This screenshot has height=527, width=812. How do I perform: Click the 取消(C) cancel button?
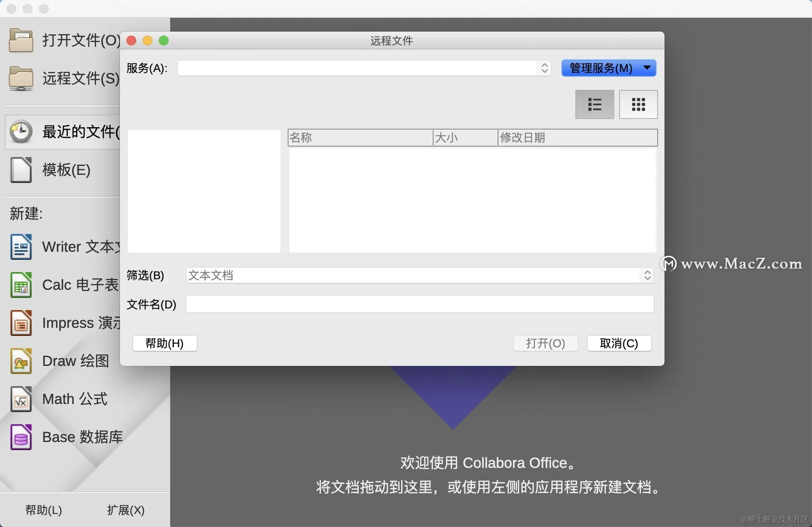pos(619,343)
